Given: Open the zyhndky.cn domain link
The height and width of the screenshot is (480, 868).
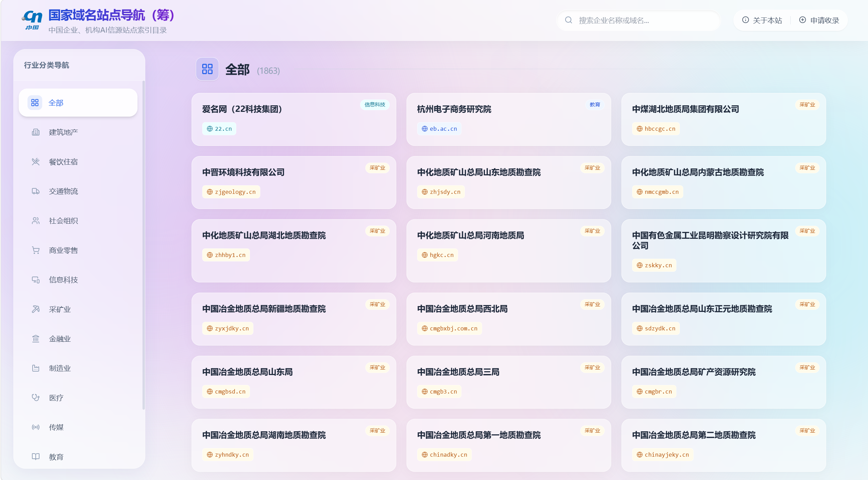Looking at the screenshot, I should pos(228,455).
